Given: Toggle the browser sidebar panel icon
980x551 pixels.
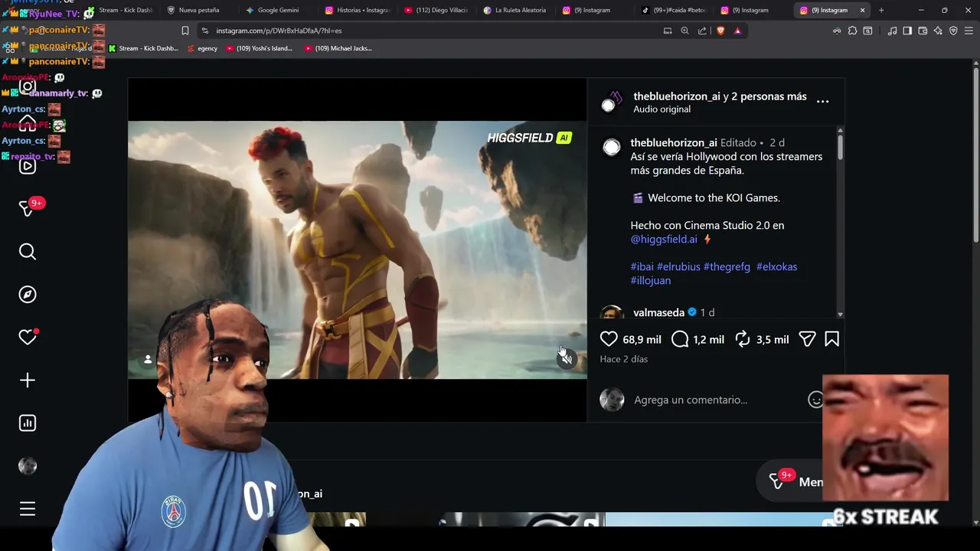Looking at the screenshot, I should pyautogui.click(x=907, y=31).
